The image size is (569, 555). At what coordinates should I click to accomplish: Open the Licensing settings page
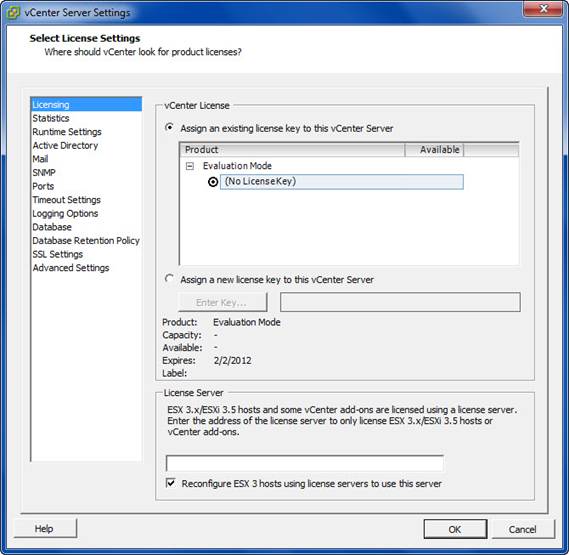pos(86,105)
